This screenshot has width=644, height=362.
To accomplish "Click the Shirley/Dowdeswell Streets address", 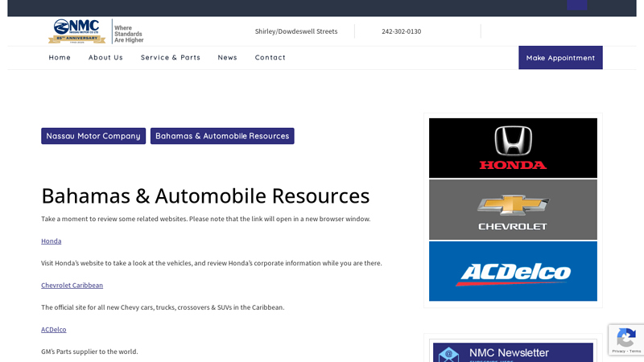I will pos(296,31).
